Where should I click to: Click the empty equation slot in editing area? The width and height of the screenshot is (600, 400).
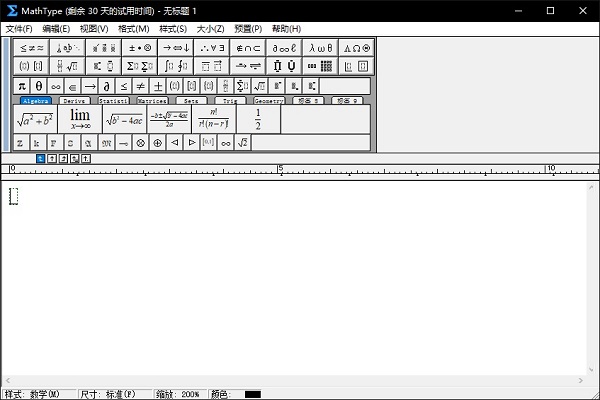click(x=14, y=196)
